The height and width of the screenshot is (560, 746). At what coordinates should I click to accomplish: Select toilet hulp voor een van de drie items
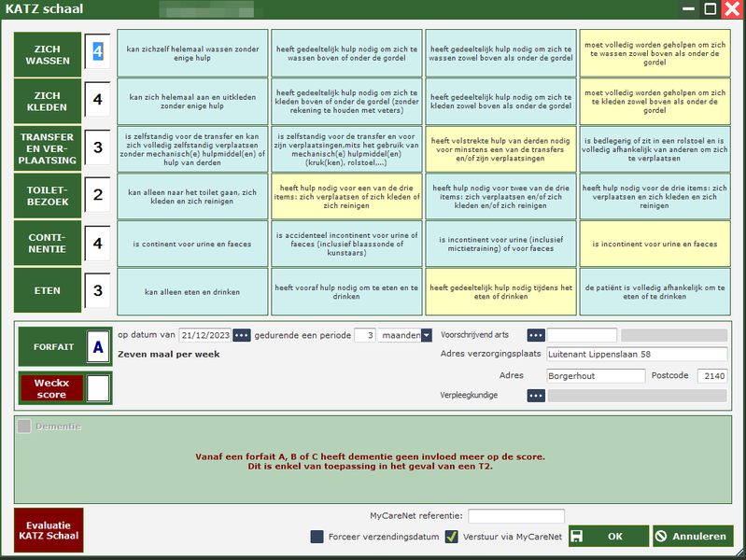pyautogui.click(x=346, y=196)
